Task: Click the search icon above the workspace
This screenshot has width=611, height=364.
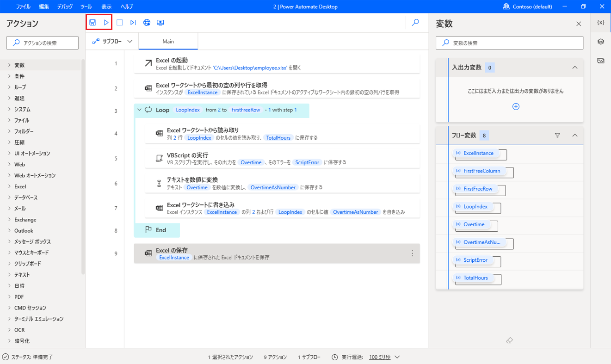Action: [x=415, y=22]
